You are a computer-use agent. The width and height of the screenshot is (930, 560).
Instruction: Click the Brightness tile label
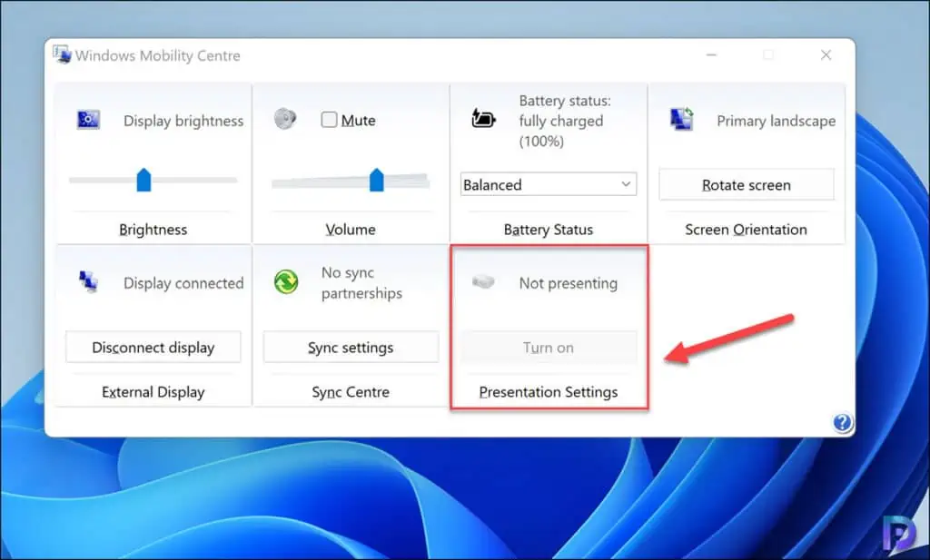pyautogui.click(x=153, y=230)
